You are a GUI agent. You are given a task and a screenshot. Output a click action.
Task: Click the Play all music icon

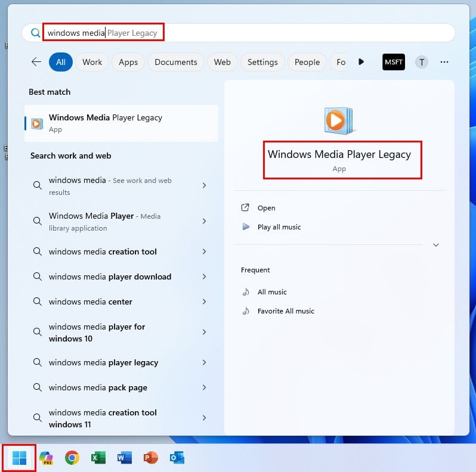coord(246,226)
